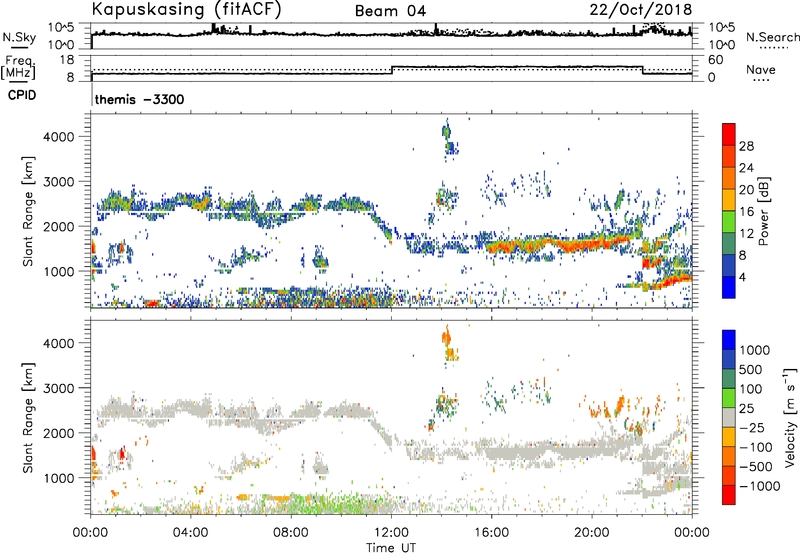
Task: Click the blue bottom of power colorbar
Action: point(729,287)
